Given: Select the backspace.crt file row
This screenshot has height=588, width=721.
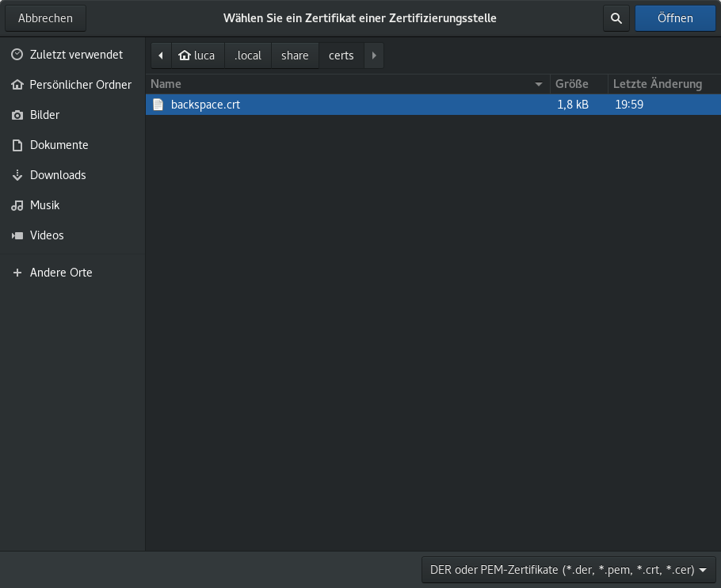Looking at the screenshot, I should (x=349, y=105).
